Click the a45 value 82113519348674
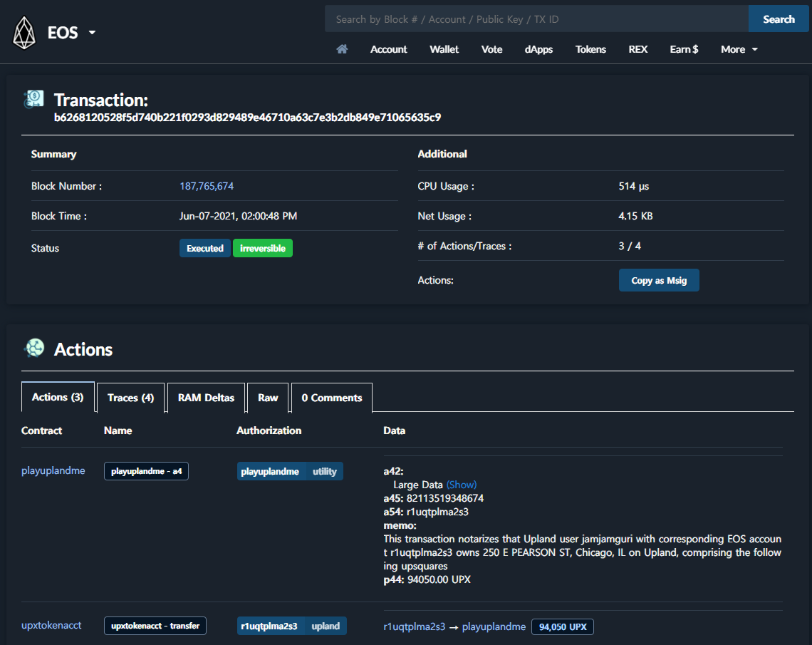Image resolution: width=812 pixels, height=645 pixels. (x=445, y=498)
